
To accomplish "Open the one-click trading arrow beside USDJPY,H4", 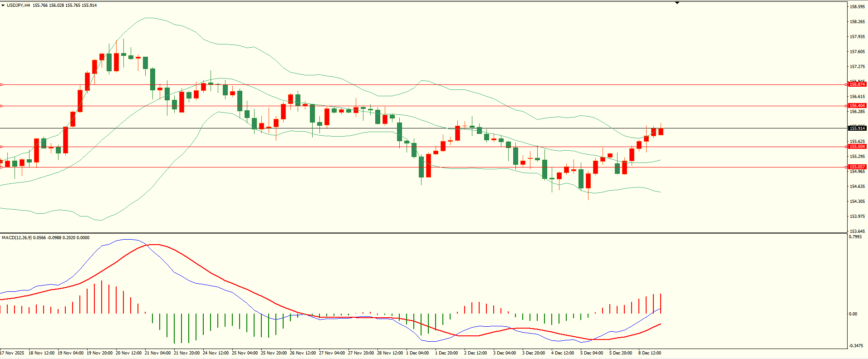I will point(3,5).
